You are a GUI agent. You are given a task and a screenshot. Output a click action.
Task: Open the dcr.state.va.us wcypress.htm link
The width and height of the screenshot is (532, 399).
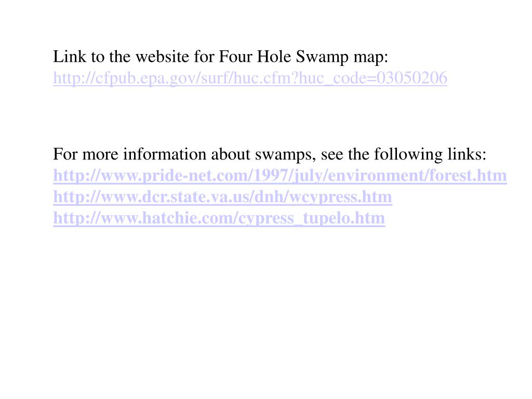coord(222,197)
